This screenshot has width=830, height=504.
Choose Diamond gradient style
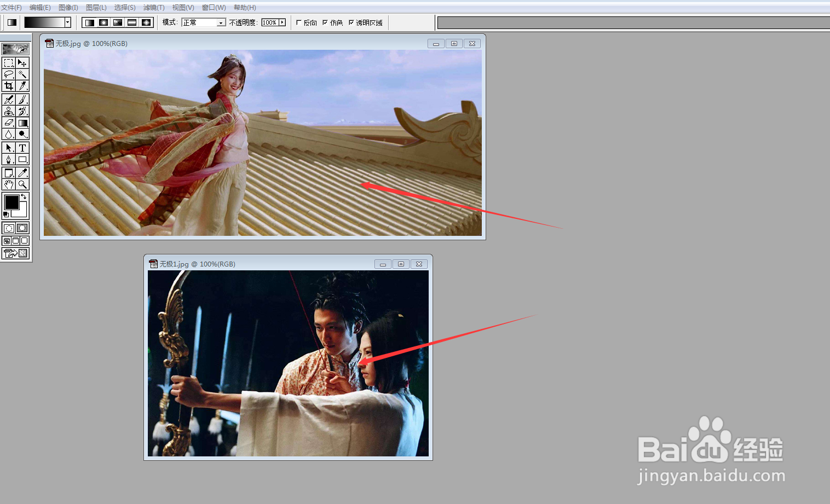(146, 22)
